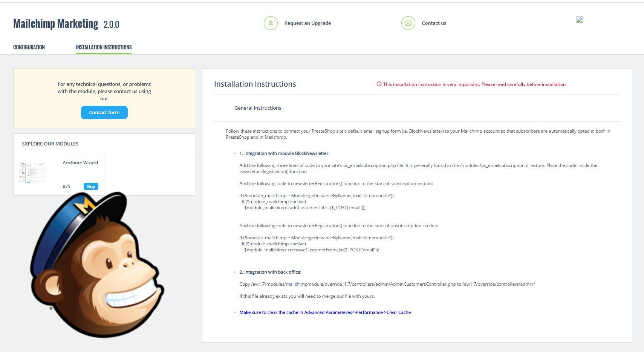Click the '1. Integration with module BlockNewsletter:' heading

[285, 153]
